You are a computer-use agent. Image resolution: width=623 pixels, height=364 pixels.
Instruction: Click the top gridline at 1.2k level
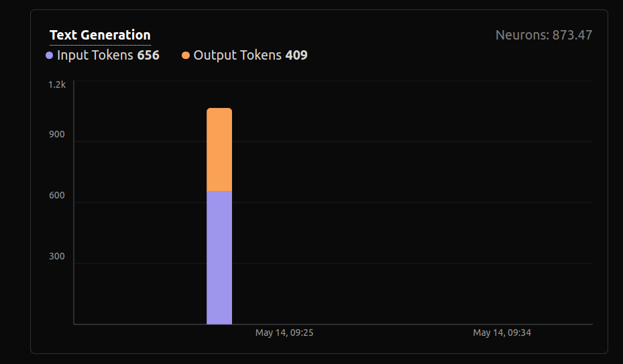(402, 81)
